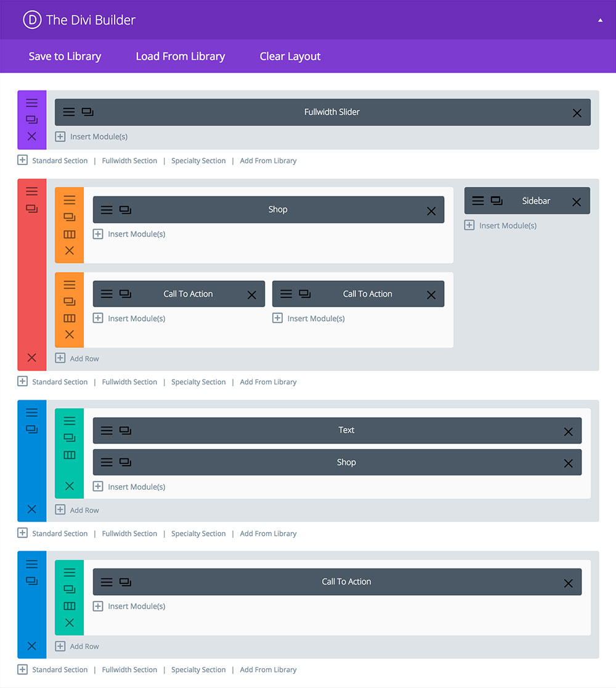The width and height of the screenshot is (616, 688).
Task: Duplicate the Fullwidth Slider module
Action: [87, 112]
